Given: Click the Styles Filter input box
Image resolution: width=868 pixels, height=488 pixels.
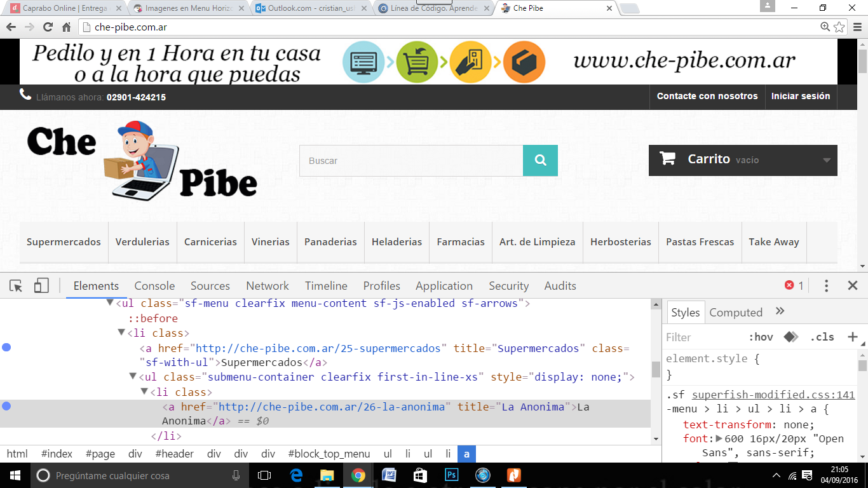Looking at the screenshot, I should click(x=703, y=337).
